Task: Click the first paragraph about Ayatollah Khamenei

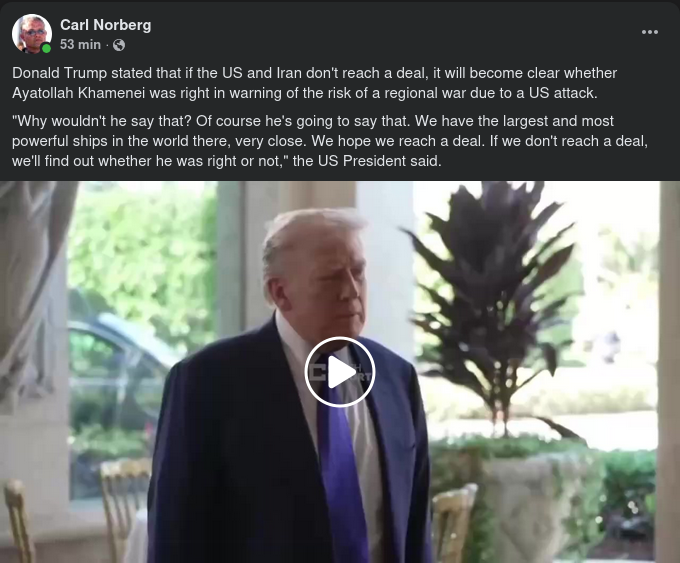Action: tap(314, 83)
